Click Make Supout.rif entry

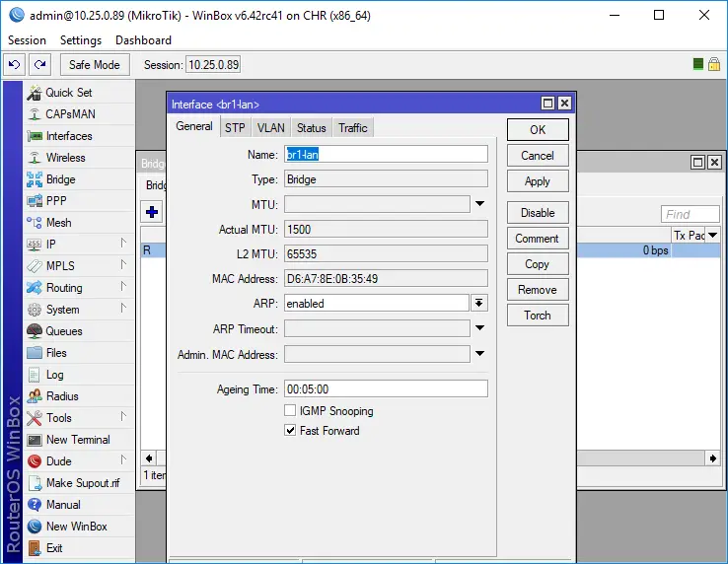(79, 483)
